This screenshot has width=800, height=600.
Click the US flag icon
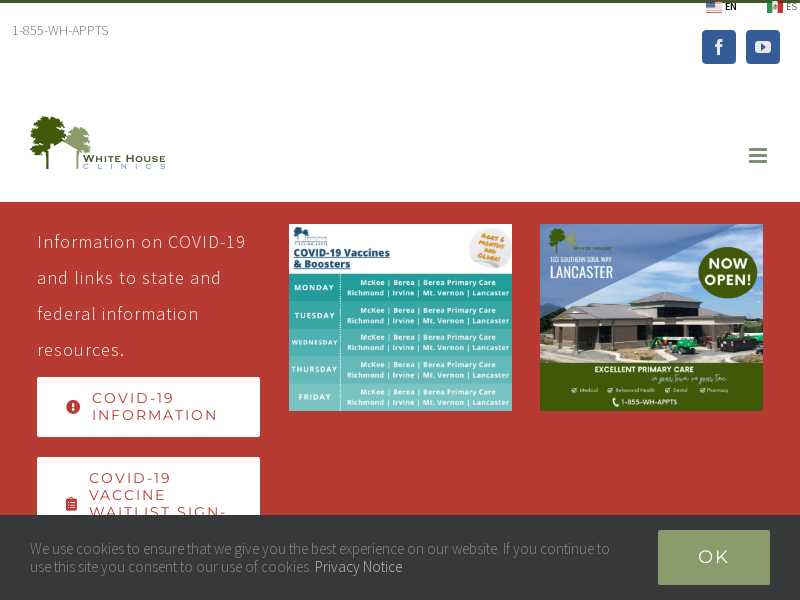click(x=713, y=7)
